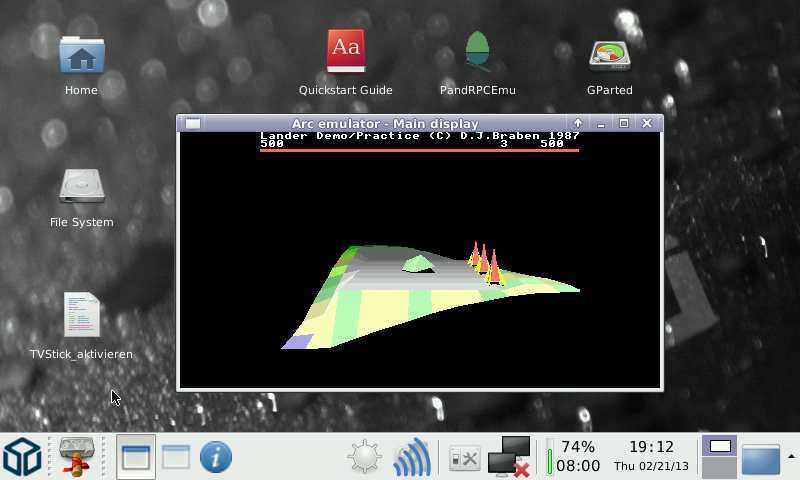The width and height of the screenshot is (800, 480).
Task: Open the wireless signal tray icon
Action: (x=411, y=457)
